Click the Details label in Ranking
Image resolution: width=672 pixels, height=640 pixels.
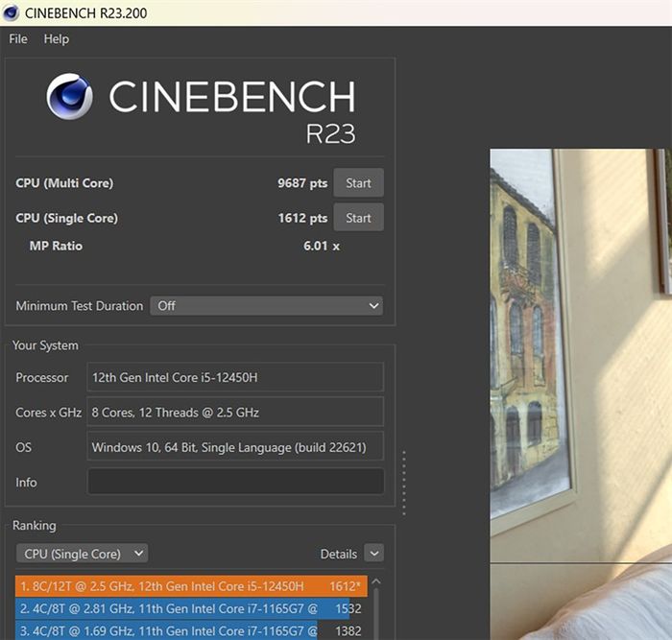pos(339,554)
